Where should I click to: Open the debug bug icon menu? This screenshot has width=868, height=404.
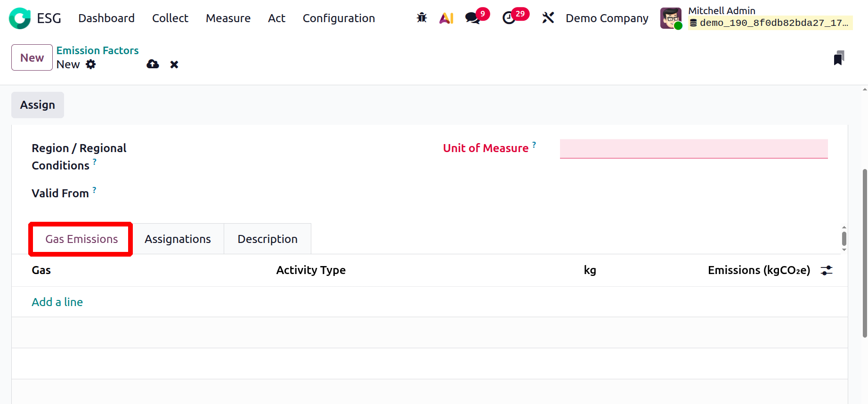tap(422, 18)
